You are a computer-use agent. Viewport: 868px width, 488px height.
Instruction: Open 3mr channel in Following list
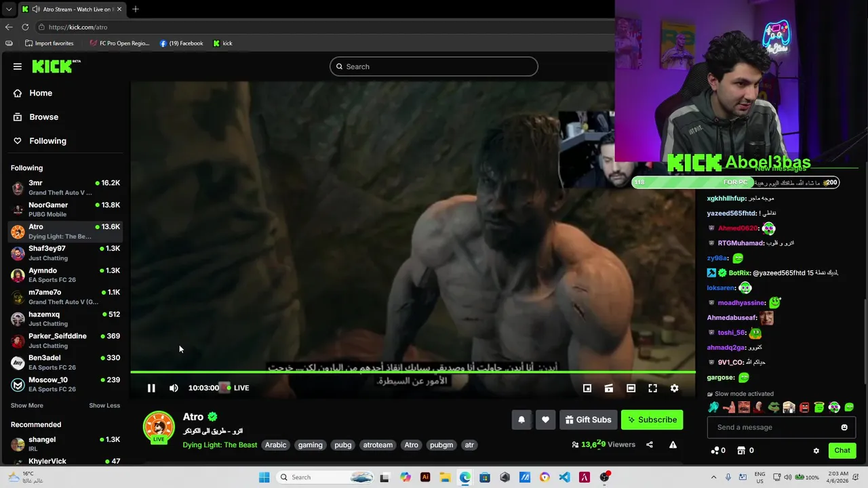click(x=65, y=188)
